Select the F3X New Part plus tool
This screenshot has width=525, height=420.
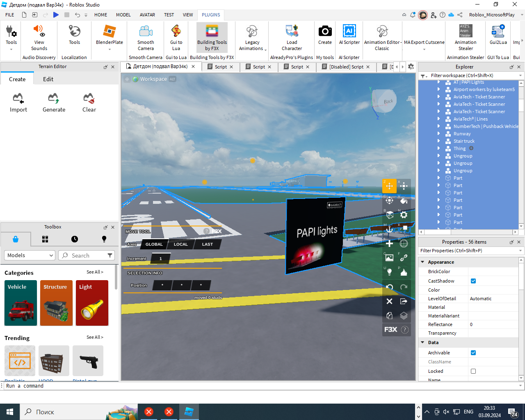coord(389,243)
